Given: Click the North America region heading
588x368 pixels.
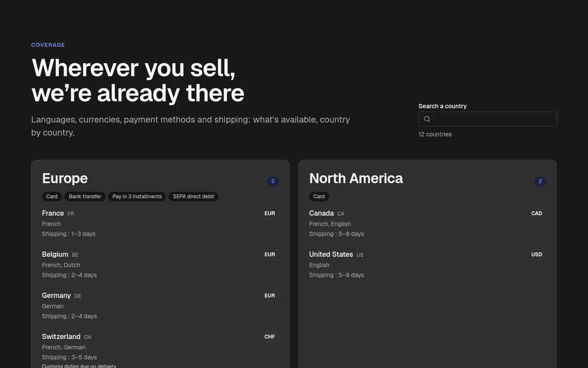Looking at the screenshot, I should (x=356, y=178).
